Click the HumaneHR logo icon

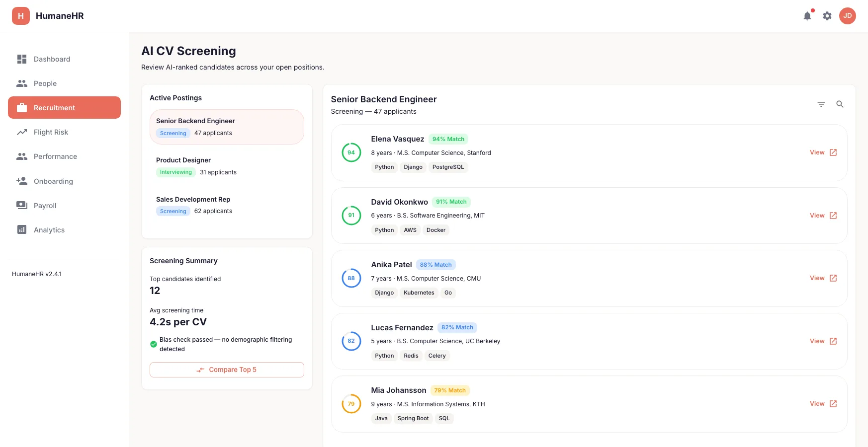coord(21,16)
